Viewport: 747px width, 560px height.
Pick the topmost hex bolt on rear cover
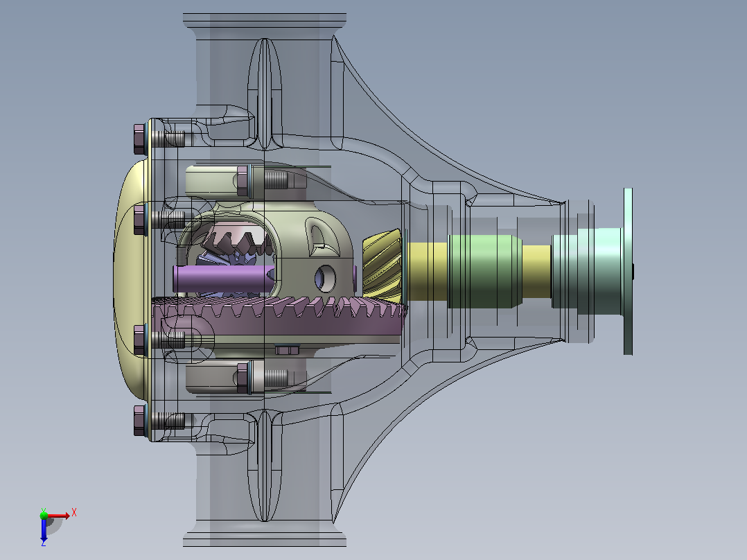coord(139,139)
